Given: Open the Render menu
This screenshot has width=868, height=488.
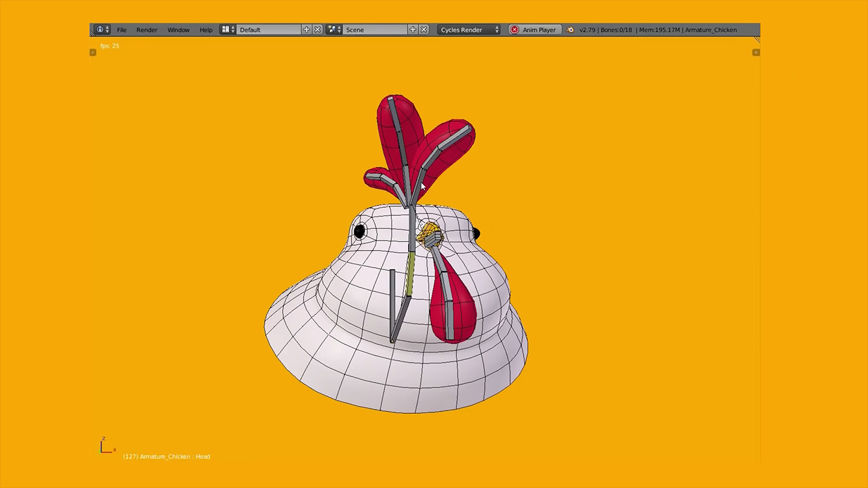Looking at the screenshot, I should tap(146, 30).
